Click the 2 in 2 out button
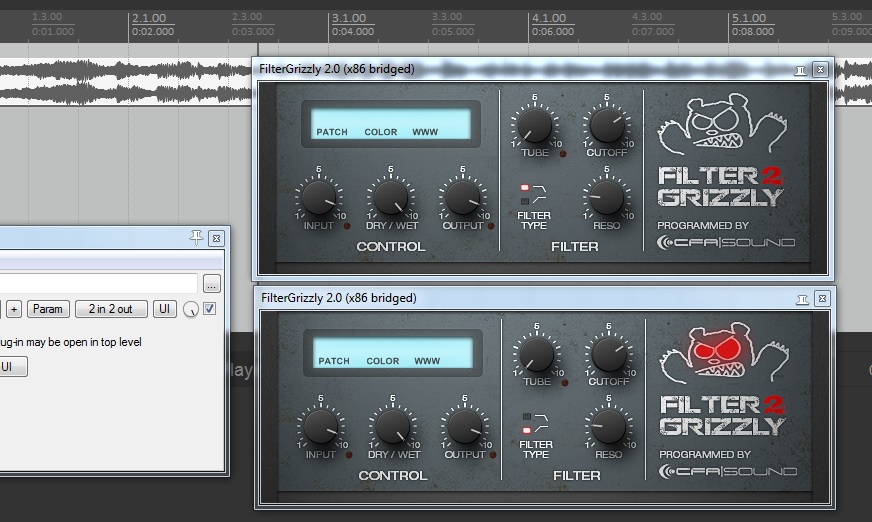Viewport: 872px width, 522px height. [111, 309]
